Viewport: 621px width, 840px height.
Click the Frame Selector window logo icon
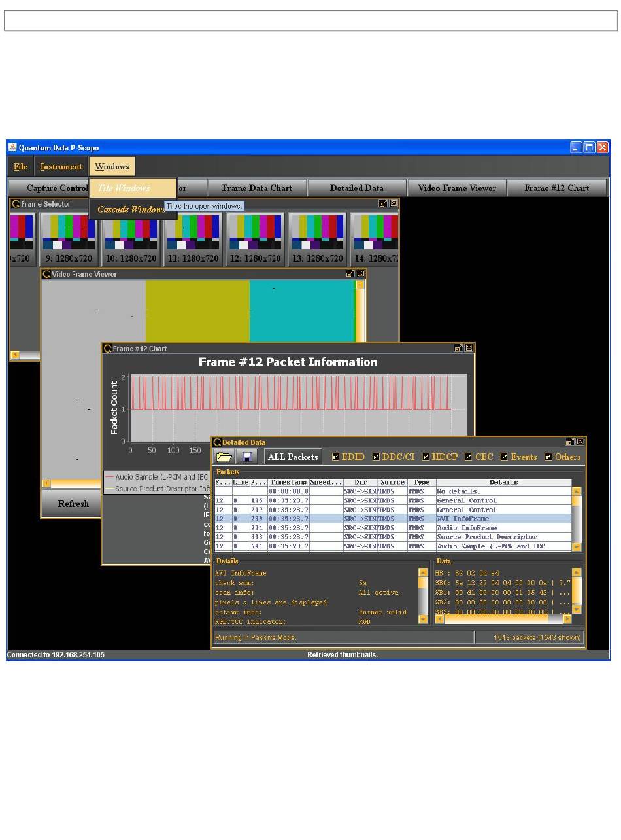point(16,204)
